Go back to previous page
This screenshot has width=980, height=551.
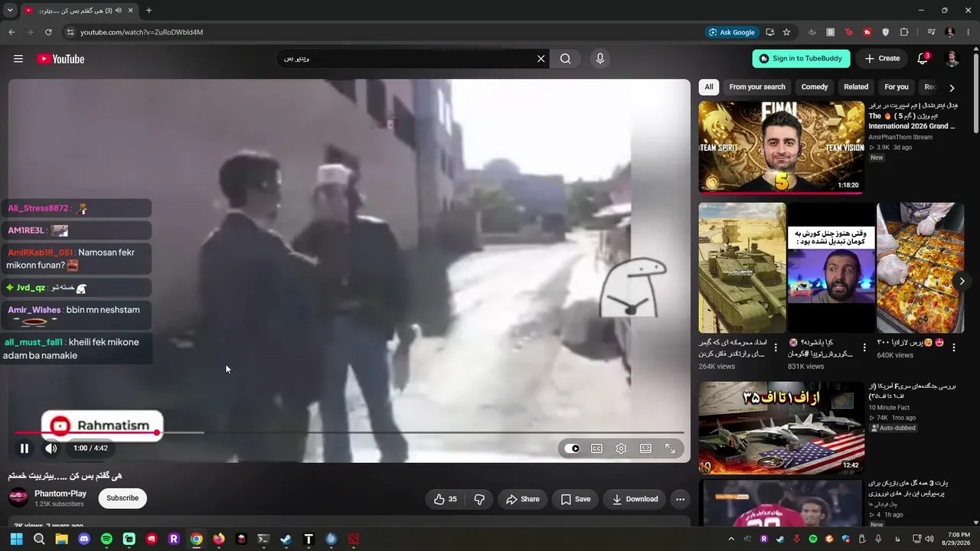11,32
